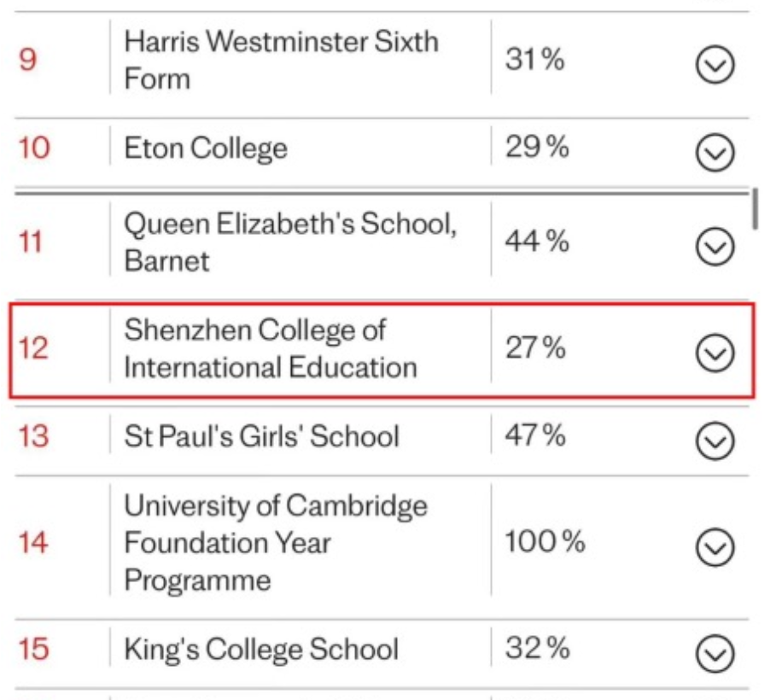Click the 100% value in row 14
This screenshot has height=700, width=782.
click(x=545, y=541)
